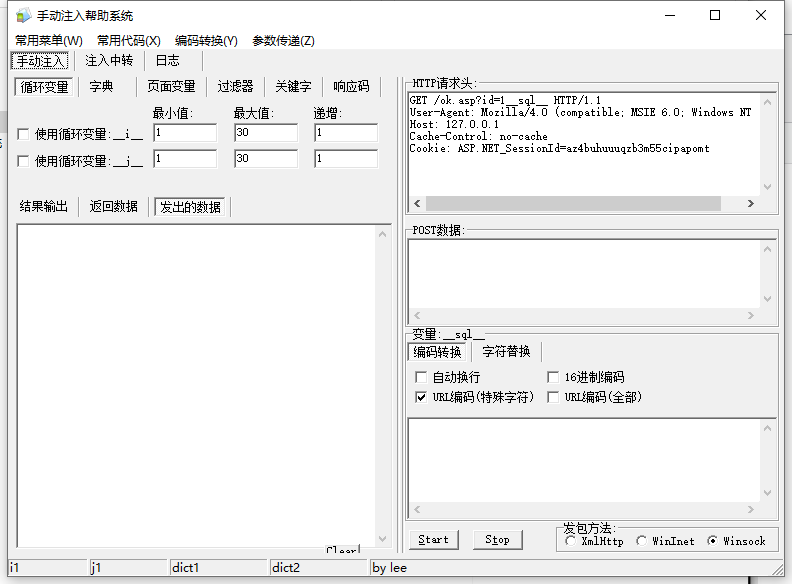
Task: Click down arrow of HTTP请求头 vertical scrollbar
Action: pyautogui.click(x=768, y=187)
